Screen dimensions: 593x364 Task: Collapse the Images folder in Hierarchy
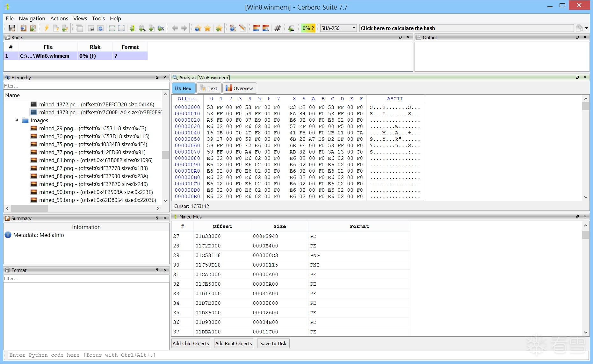17,120
